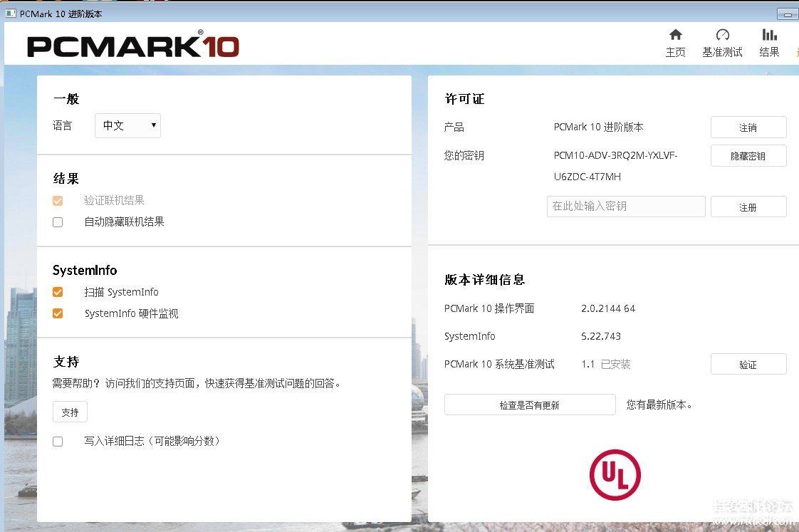Viewport: 799px width, 532px height.
Task: Focus the 在此处输入密钥 input field
Action: pyautogui.click(x=626, y=207)
